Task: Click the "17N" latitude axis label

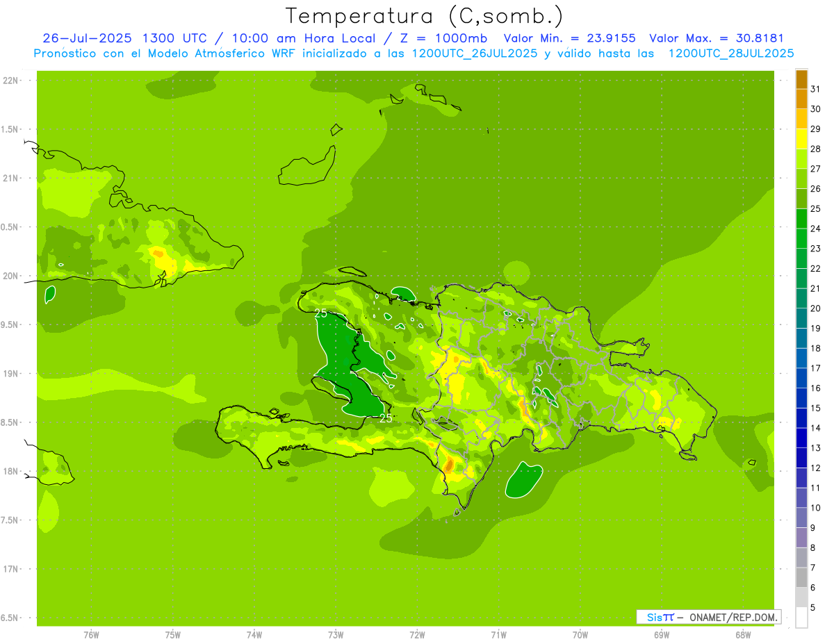Action: (x=11, y=569)
